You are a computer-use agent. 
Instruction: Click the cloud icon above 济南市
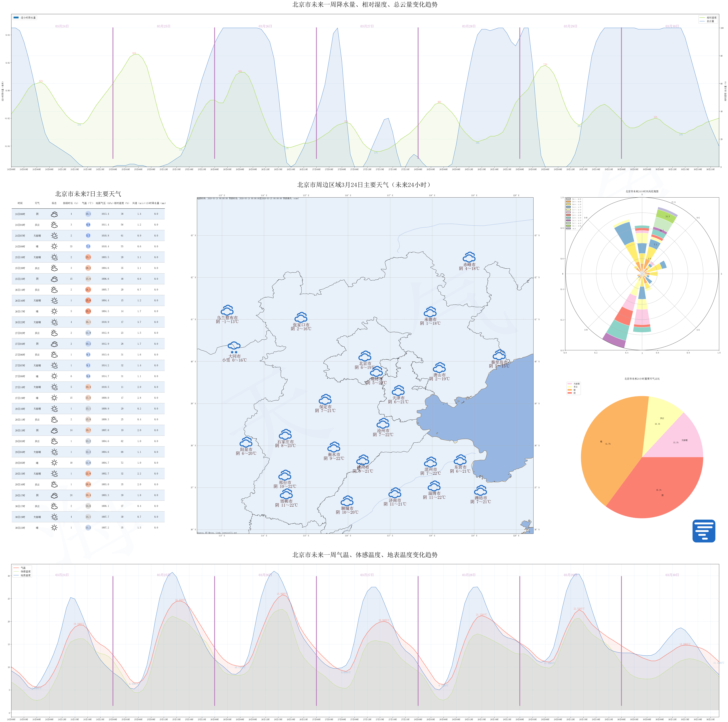(395, 493)
